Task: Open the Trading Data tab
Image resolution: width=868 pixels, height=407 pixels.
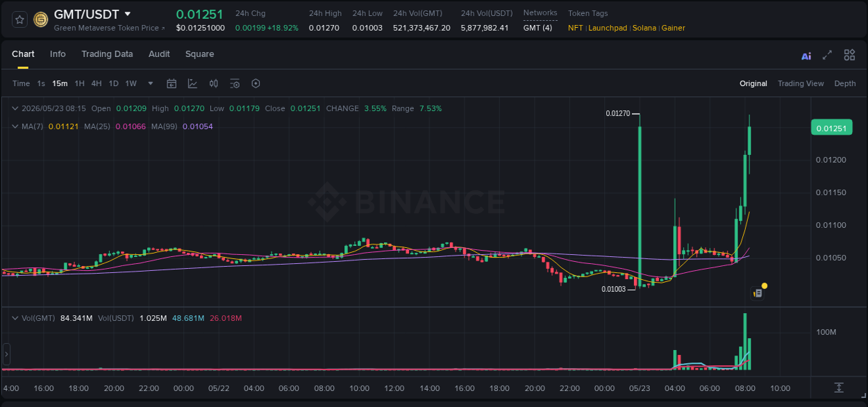Action: [x=107, y=54]
